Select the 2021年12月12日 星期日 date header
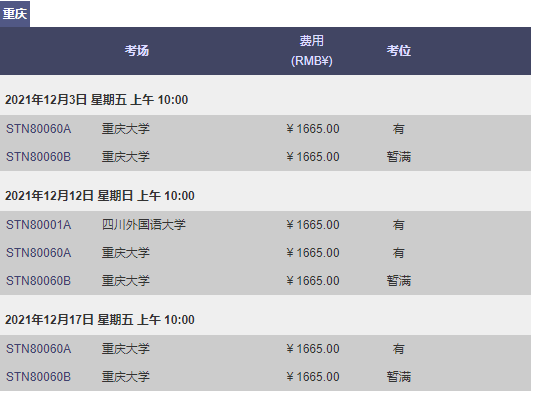The width and height of the screenshot is (534, 395). (x=99, y=196)
